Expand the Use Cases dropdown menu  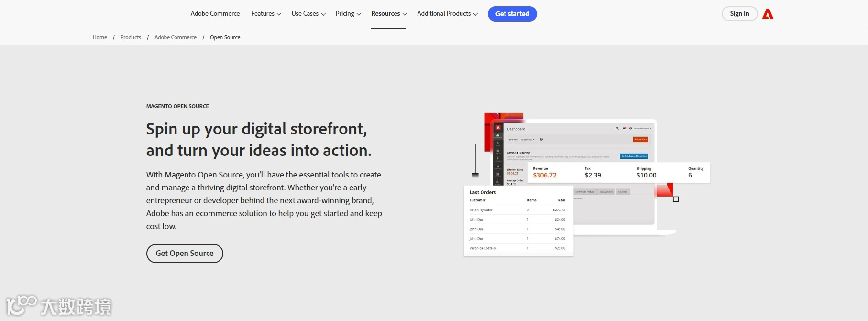[x=308, y=14]
